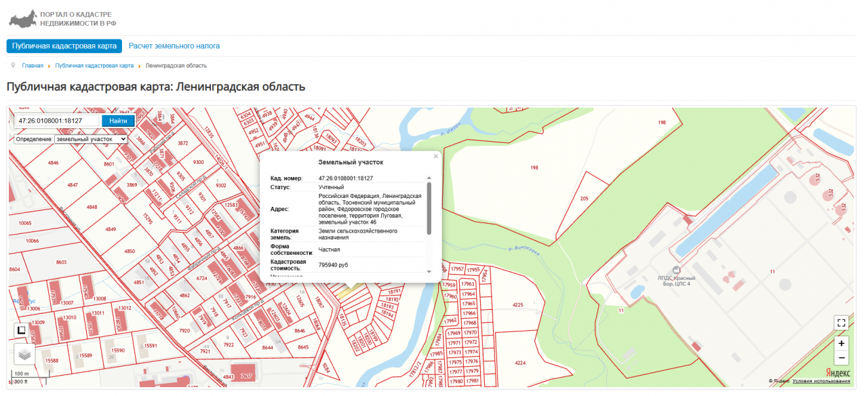Open Публичная кадастровая карта breadcrumb link
This screenshot has width=868, height=396.
pyautogui.click(x=94, y=66)
